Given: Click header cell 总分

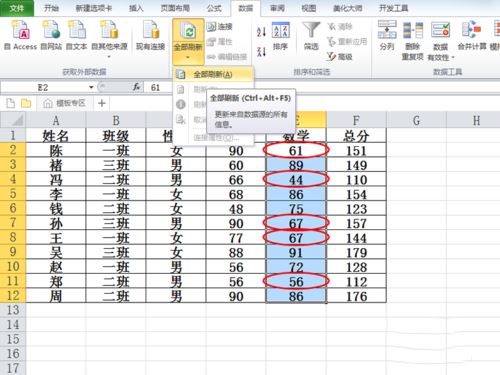Looking at the screenshot, I should click(x=356, y=136).
